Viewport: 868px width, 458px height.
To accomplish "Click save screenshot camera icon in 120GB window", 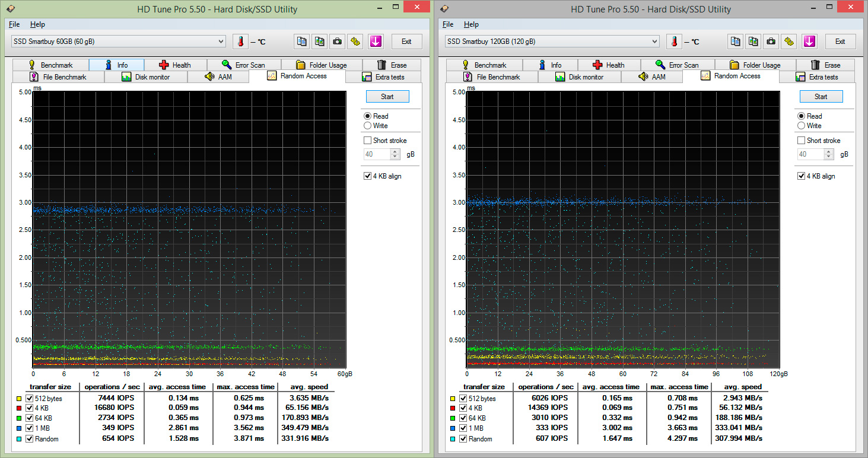I will [771, 42].
